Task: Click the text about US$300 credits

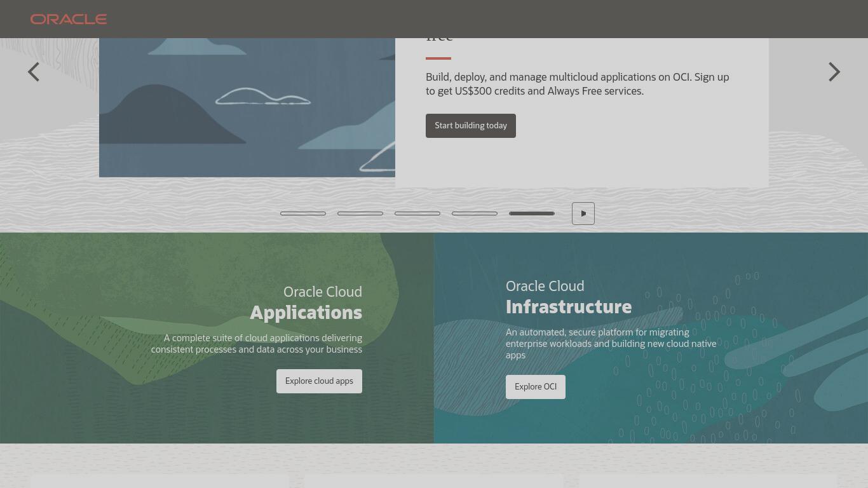Action: click(x=578, y=84)
